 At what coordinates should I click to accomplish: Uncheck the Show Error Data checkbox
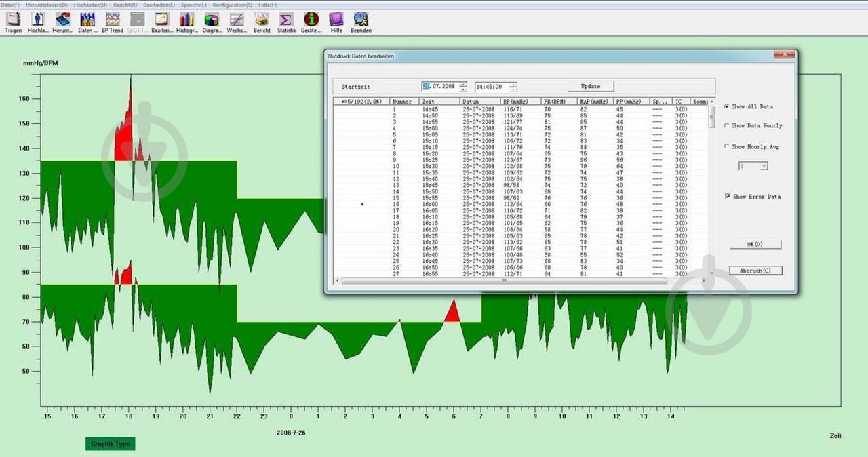(727, 197)
